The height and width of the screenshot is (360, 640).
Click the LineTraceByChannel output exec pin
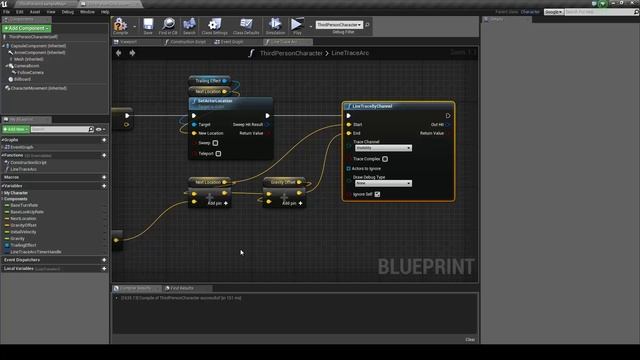pos(448,116)
